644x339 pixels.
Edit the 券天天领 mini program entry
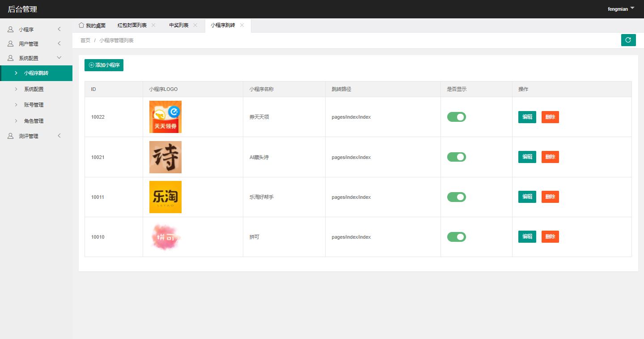coord(527,117)
